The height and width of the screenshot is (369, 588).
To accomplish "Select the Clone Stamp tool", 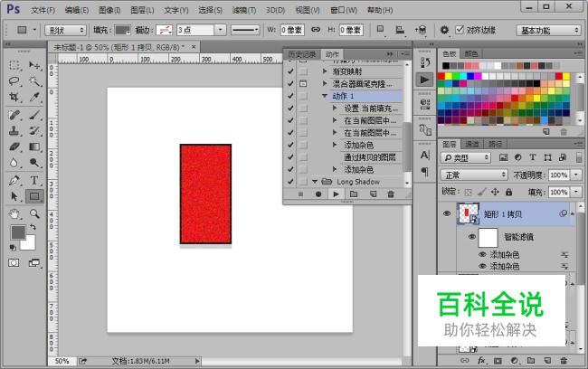I will click(x=14, y=130).
